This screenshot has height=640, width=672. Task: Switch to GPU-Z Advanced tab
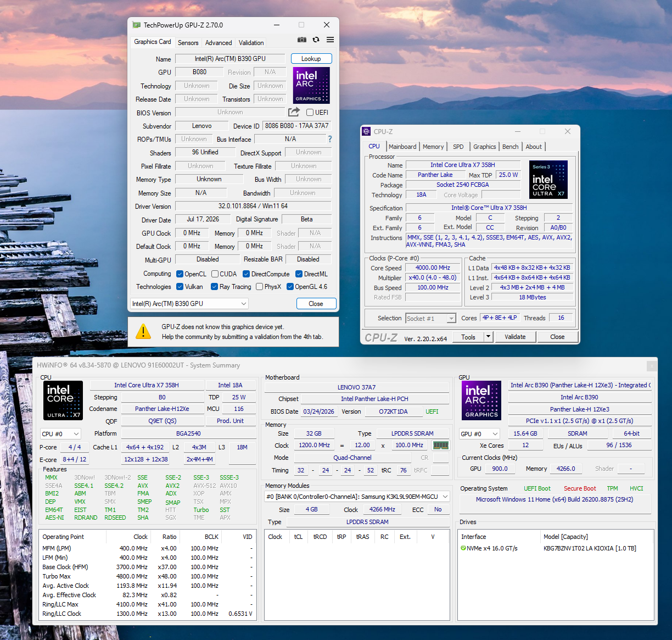click(x=219, y=43)
